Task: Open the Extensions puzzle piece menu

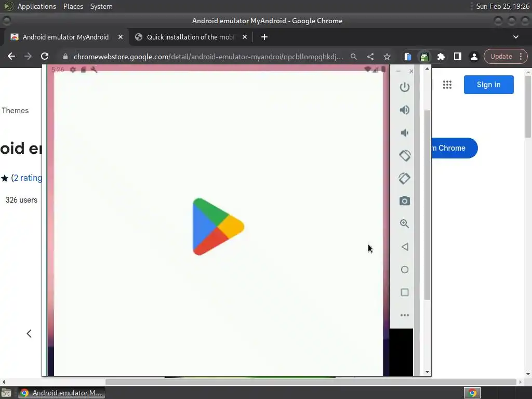Action: coord(441,57)
